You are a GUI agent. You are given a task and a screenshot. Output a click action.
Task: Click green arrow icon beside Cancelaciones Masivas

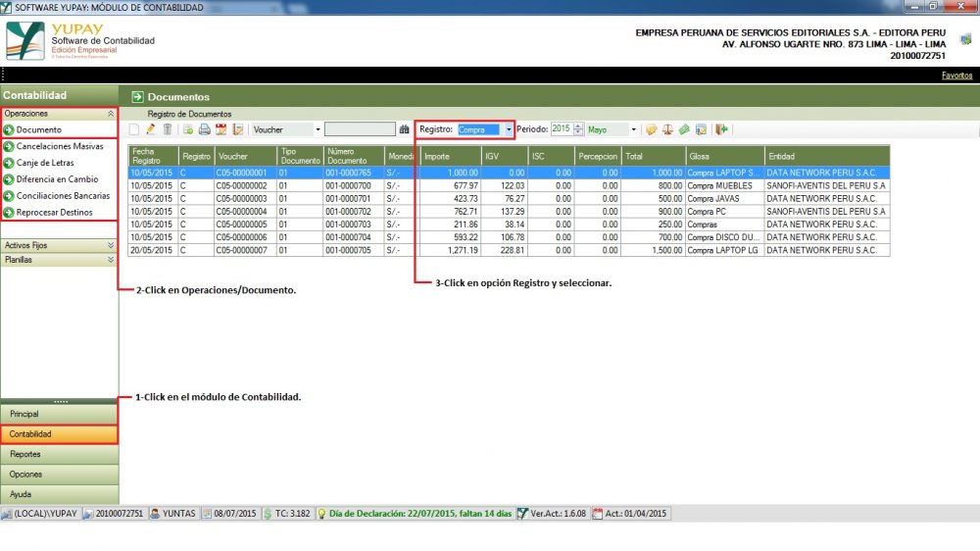(9, 146)
